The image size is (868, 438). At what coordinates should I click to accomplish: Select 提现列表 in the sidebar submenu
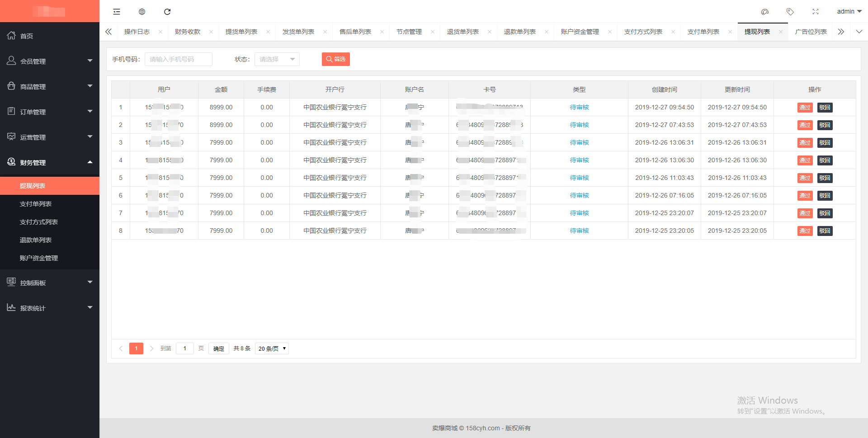pos(50,186)
